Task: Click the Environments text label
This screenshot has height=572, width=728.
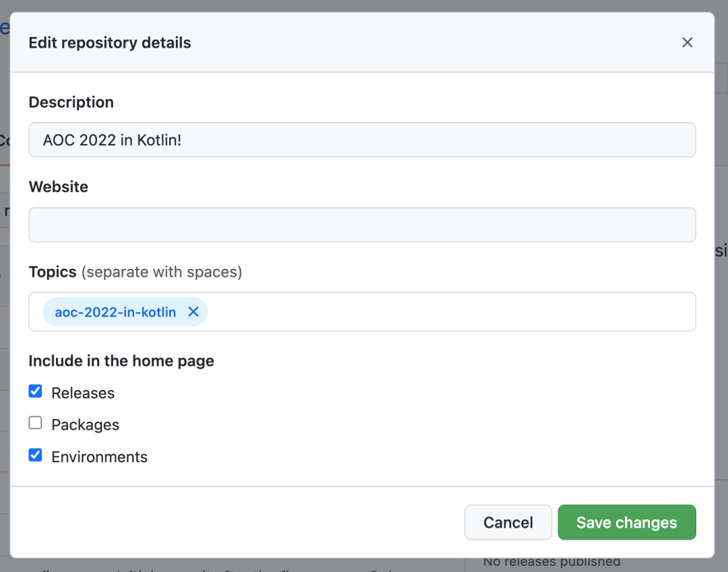Action: click(x=99, y=457)
